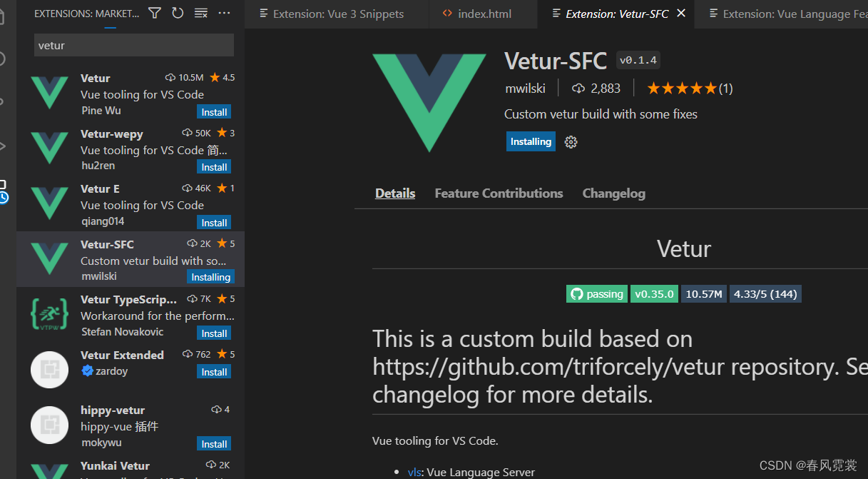Install the Vetur Extended extension by zardoy
This screenshot has width=868, height=479.
(214, 372)
